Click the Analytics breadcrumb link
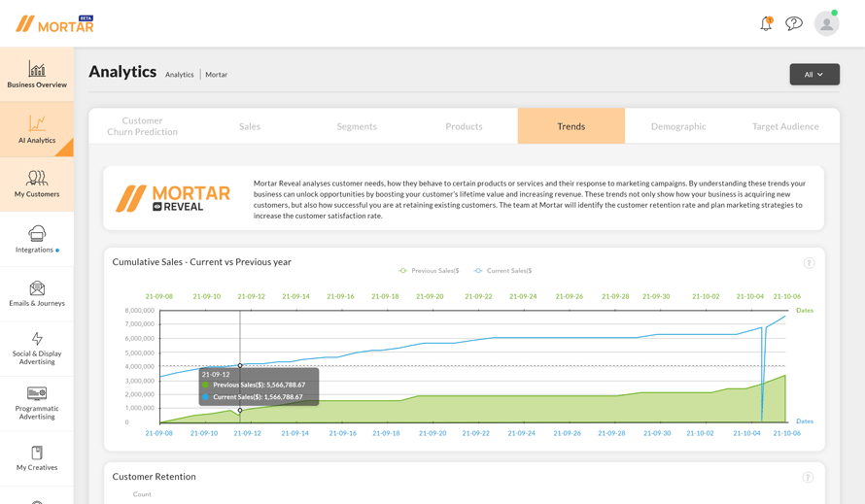865x504 pixels. tap(179, 75)
